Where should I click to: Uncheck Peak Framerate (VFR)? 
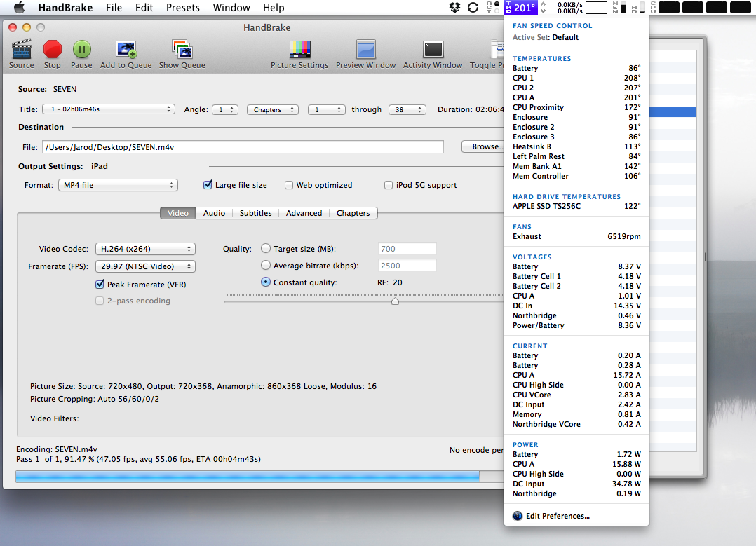(100, 285)
